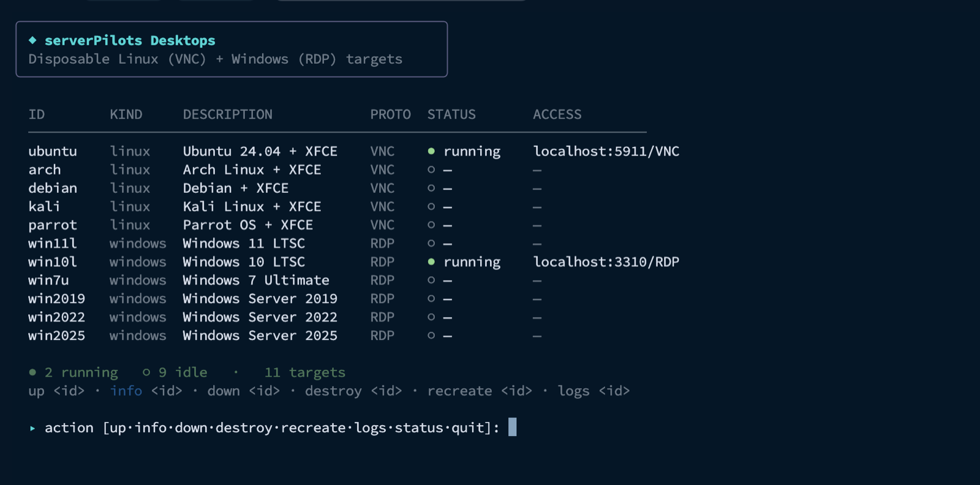Click the 'win10l' ID
This screenshot has height=485, width=980.
click(x=53, y=262)
